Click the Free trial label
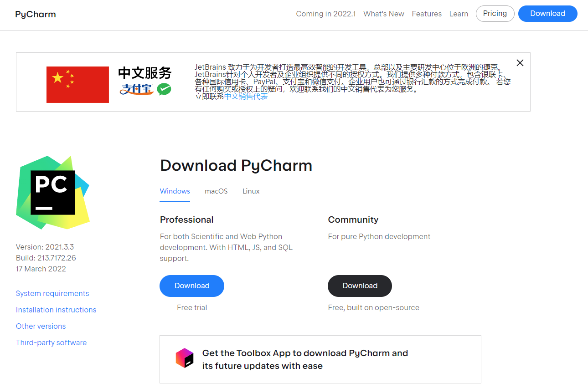This screenshot has height=388, width=588. pos(192,308)
